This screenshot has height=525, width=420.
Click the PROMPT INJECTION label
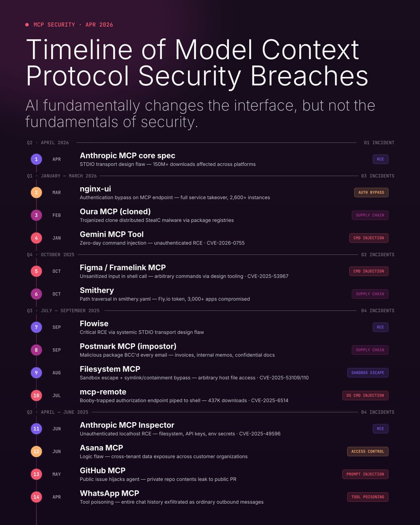tap(365, 474)
